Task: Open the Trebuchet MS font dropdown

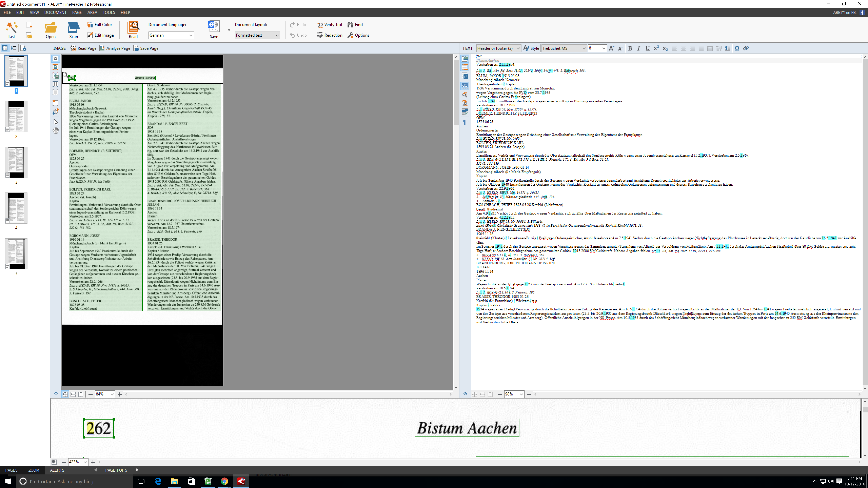Action: click(x=564, y=48)
